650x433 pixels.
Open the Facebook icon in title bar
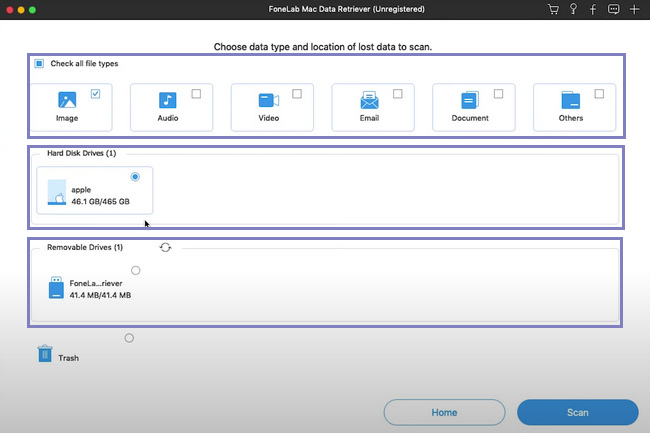[593, 9]
